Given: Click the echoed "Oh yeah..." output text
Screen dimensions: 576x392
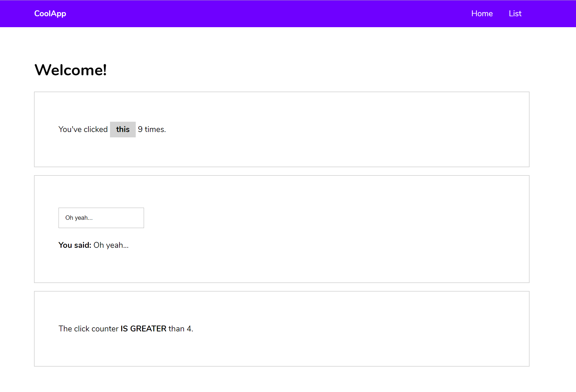Looking at the screenshot, I should click(111, 245).
